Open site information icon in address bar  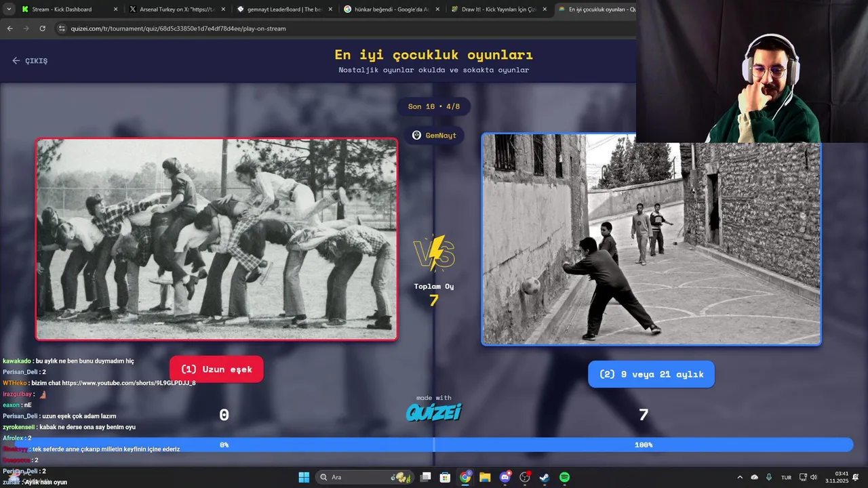click(x=62, y=28)
